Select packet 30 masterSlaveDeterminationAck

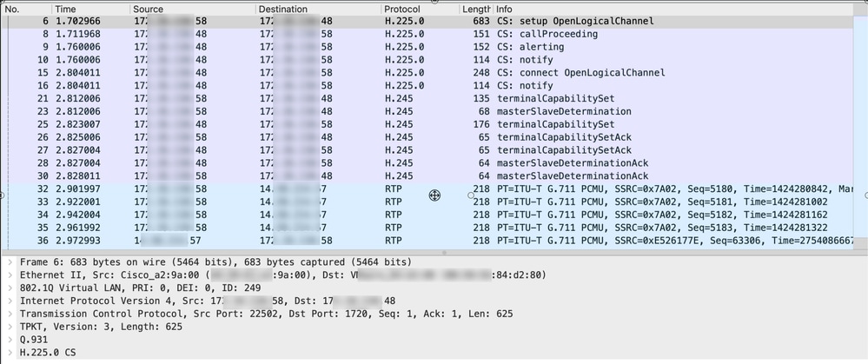click(427, 176)
